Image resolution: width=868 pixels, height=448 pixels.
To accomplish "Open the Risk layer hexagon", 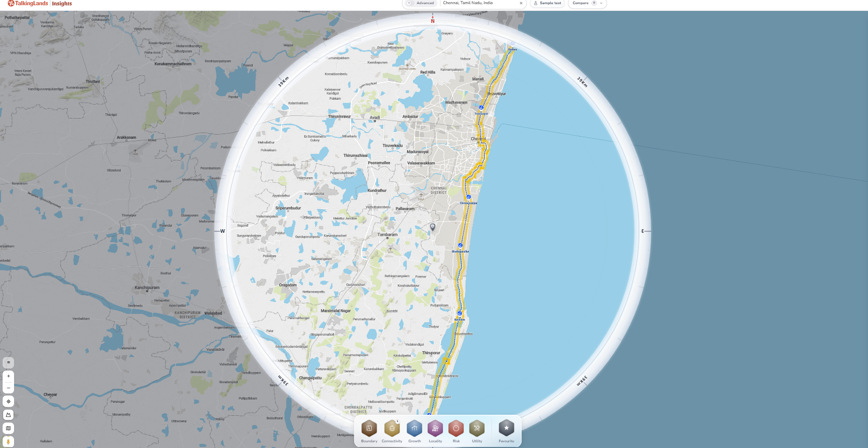I will click(456, 428).
